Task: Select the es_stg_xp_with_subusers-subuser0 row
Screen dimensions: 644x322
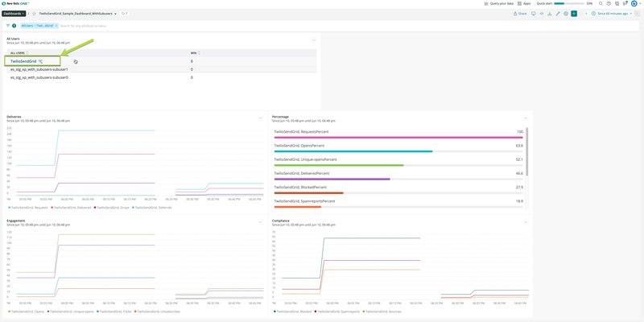Action: pos(162,77)
